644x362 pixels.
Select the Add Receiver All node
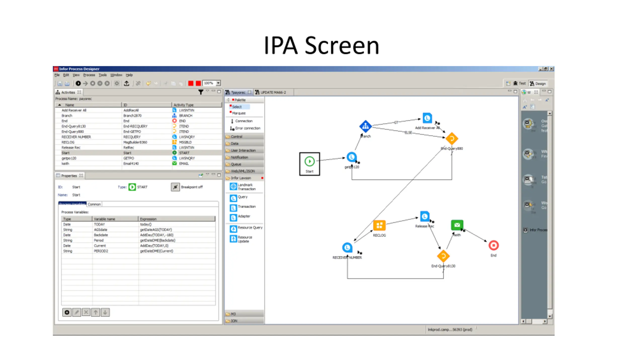427,118
